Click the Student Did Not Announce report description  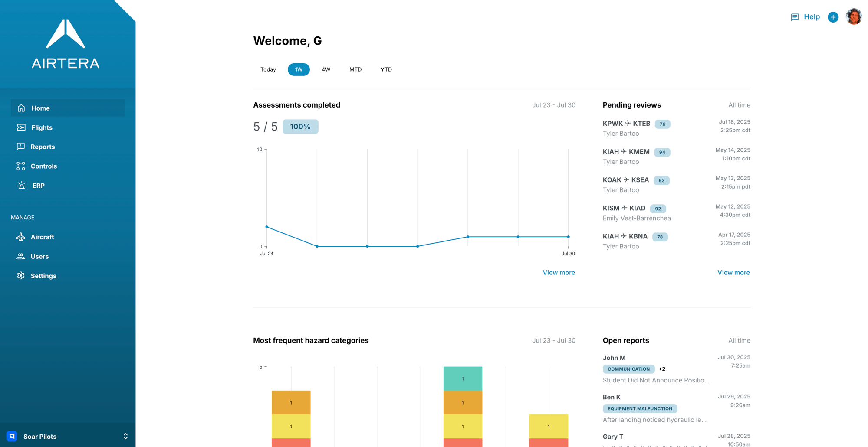point(656,380)
